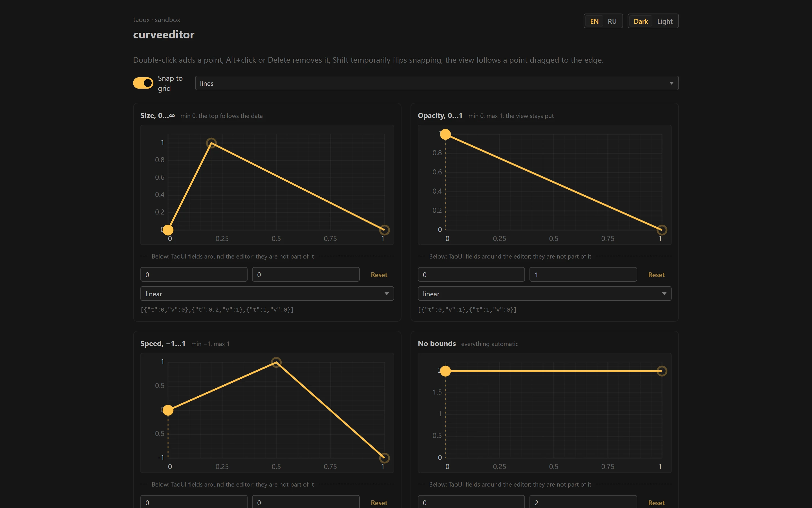This screenshot has width=812, height=508.
Task: Select the Speed curve end point at -1
Action: pos(384,458)
